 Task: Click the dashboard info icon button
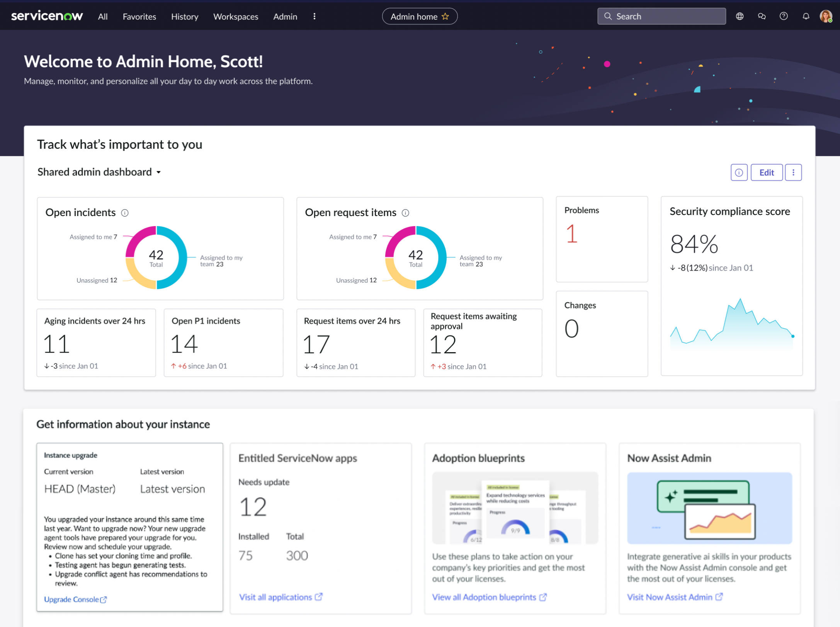coord(739,172)
